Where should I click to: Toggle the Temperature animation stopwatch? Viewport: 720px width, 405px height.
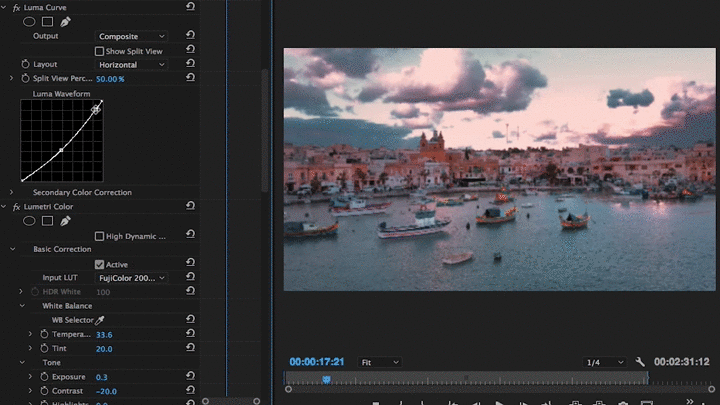pos(43,334)
